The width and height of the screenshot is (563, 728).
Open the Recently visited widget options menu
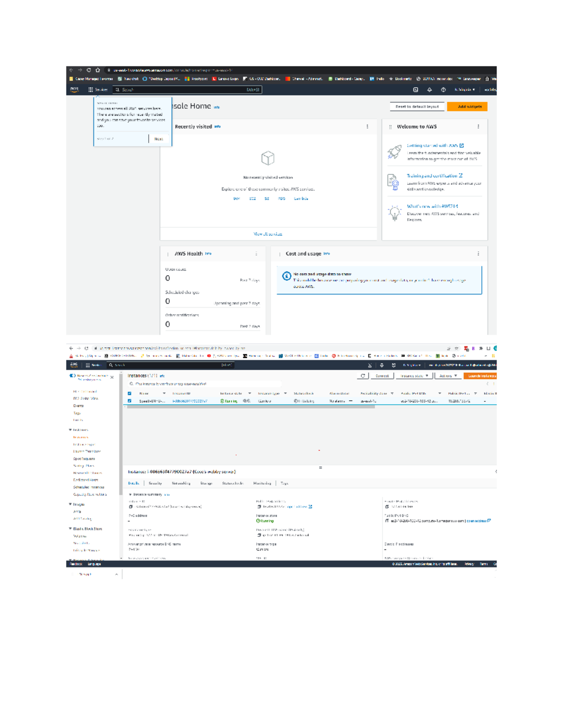click(x=367, y=127)
